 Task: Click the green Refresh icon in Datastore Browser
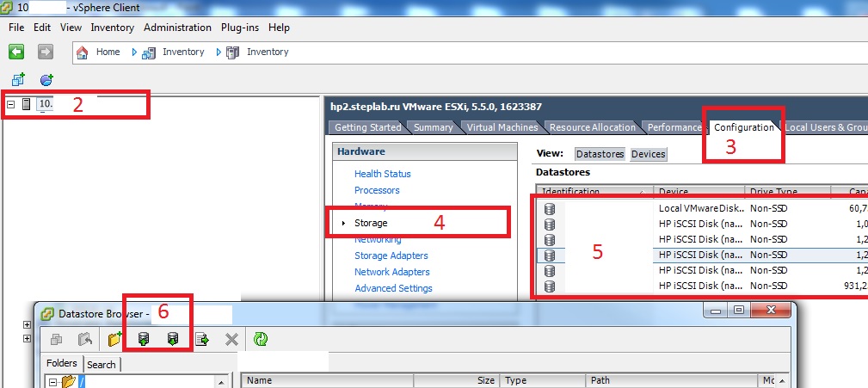[260, 339]
